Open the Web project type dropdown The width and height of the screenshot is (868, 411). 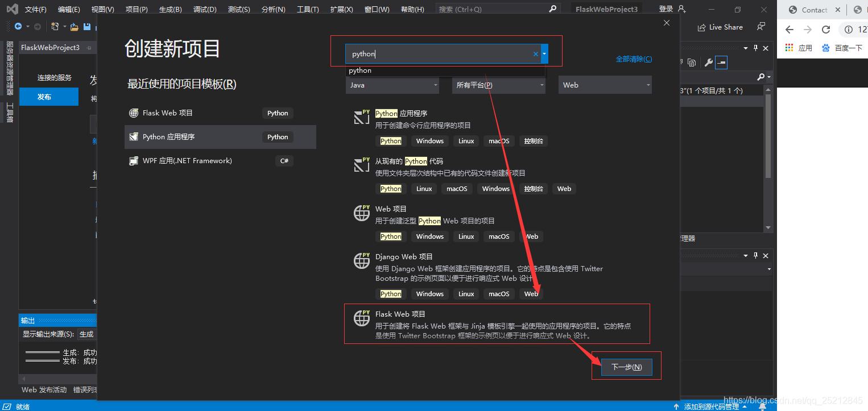tap(605, 85)
